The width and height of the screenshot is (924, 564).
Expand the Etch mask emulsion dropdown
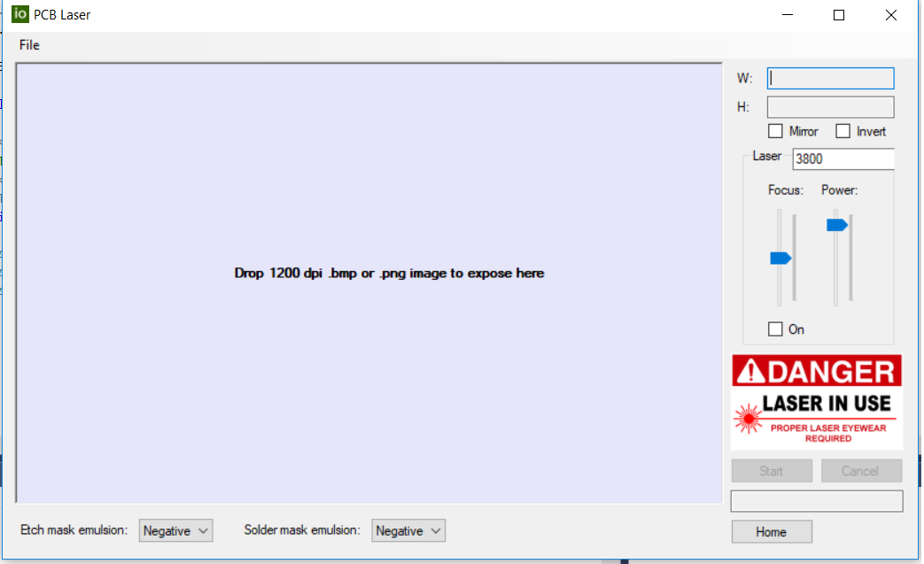tap(176, 530)
